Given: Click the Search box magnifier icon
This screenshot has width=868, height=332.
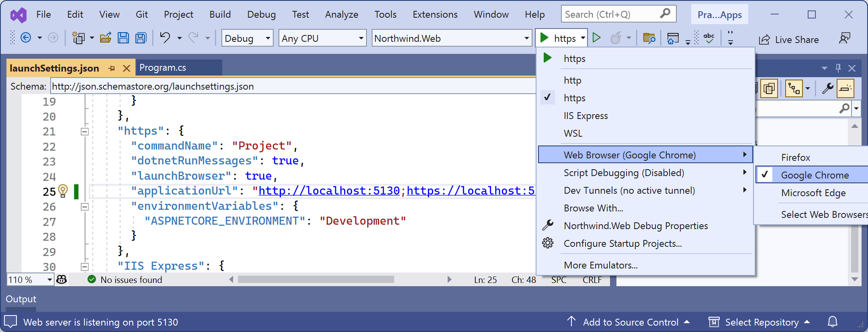Looking at the screenshot, I should point(665,14).
